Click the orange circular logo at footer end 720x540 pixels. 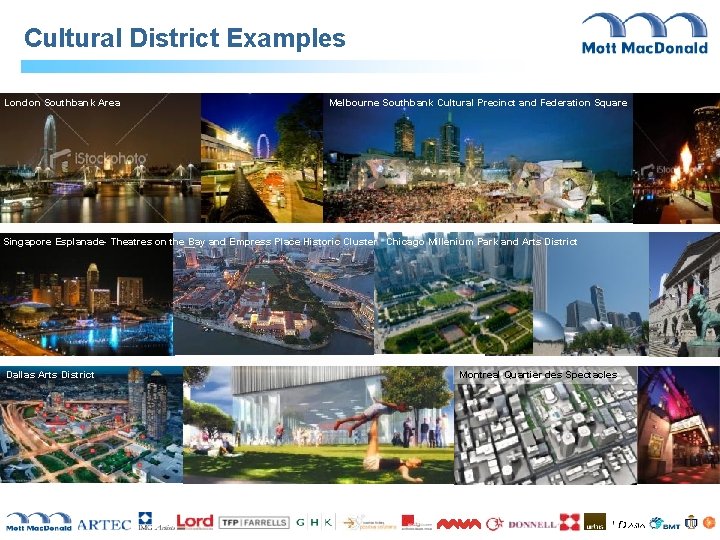(709, 522)
